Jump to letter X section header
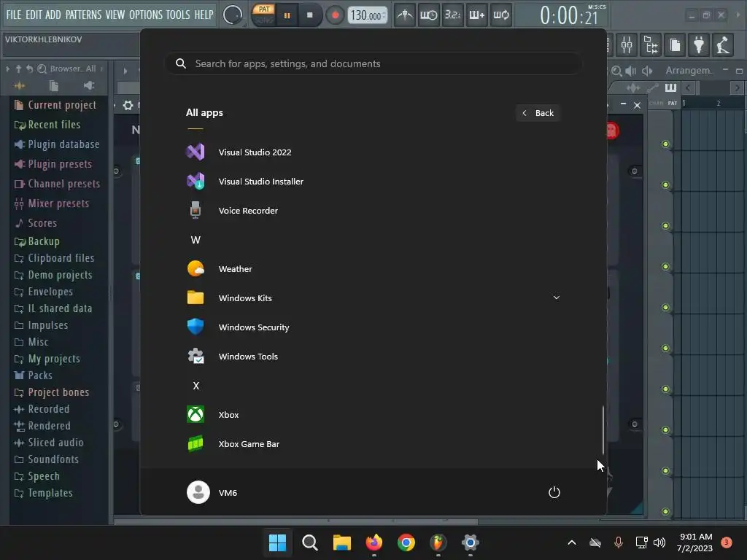 pyautogui.click(x=196, y=386)
